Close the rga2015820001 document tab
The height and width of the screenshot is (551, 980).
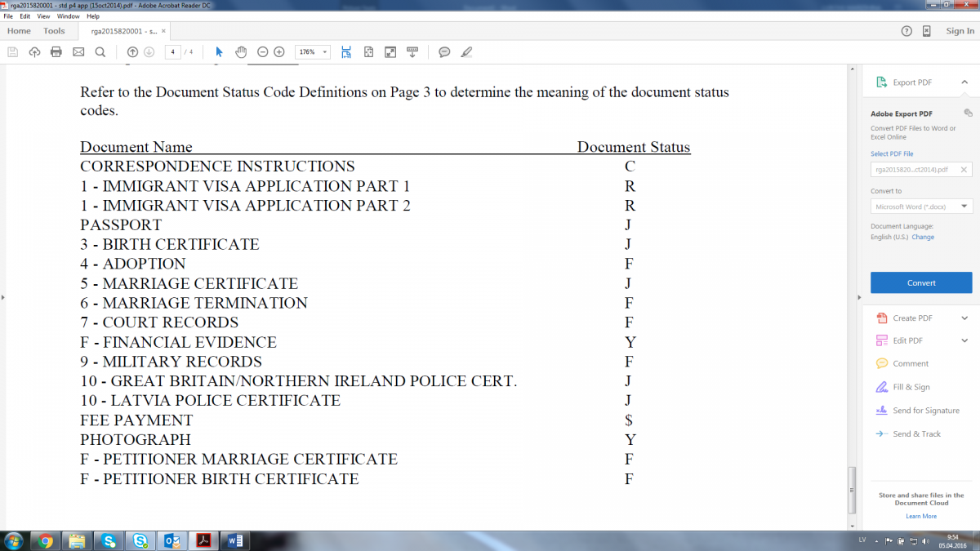[x=163, y=31]
